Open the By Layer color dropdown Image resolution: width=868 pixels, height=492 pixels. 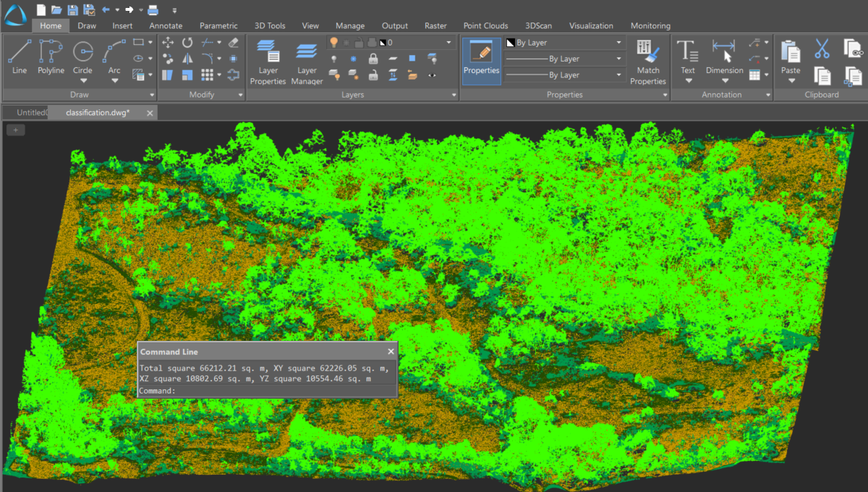coord(618,43)
